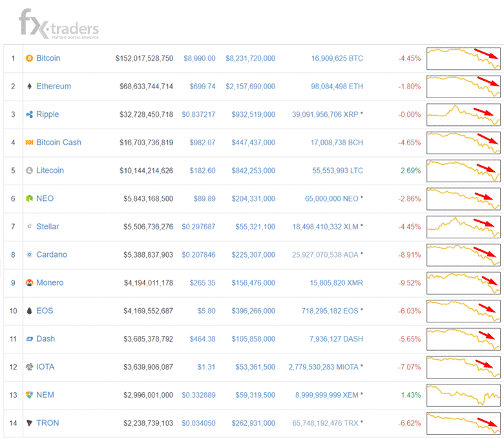
Task: Open the Ripple name link
Action: (48, 114)
